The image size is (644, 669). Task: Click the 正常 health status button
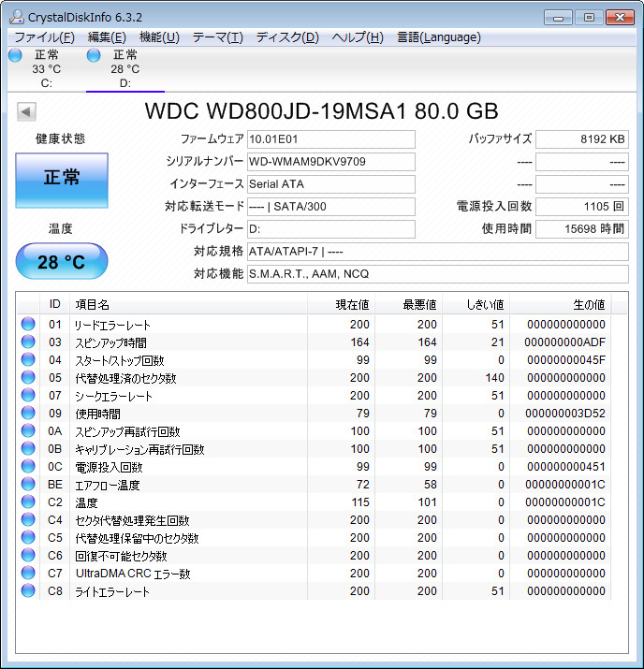pos(62,181)
